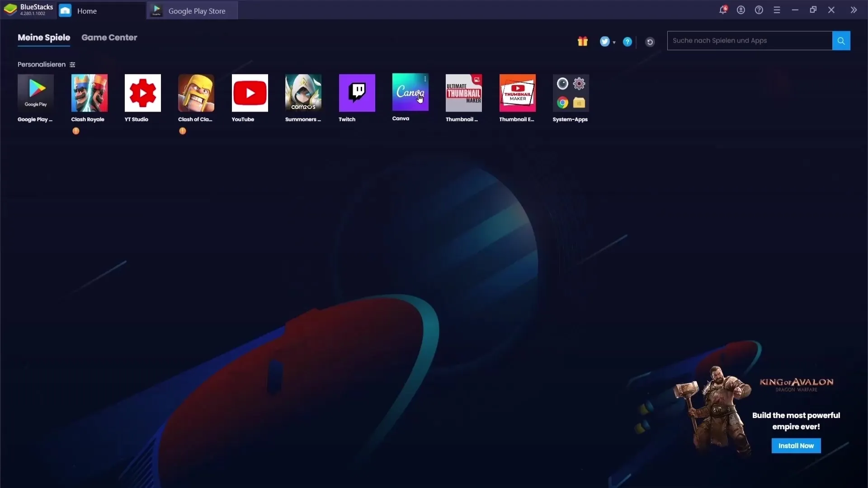Click the Twitter bird icon

point(604,42)
